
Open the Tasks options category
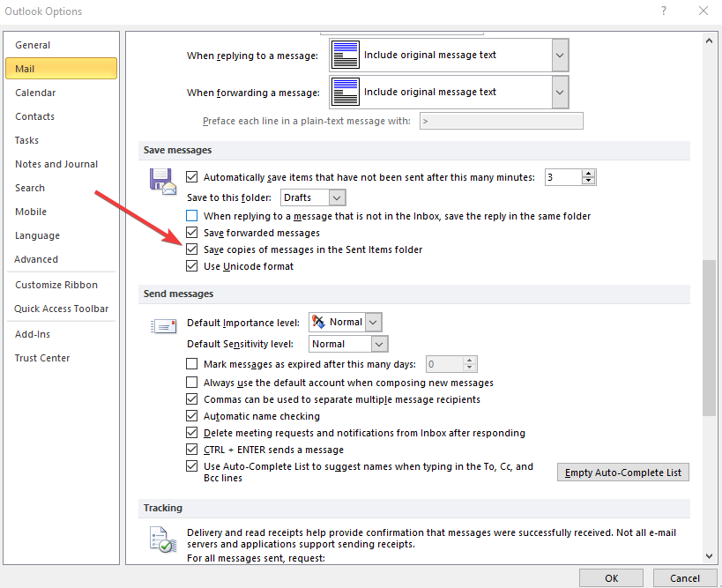coord(61,140)
